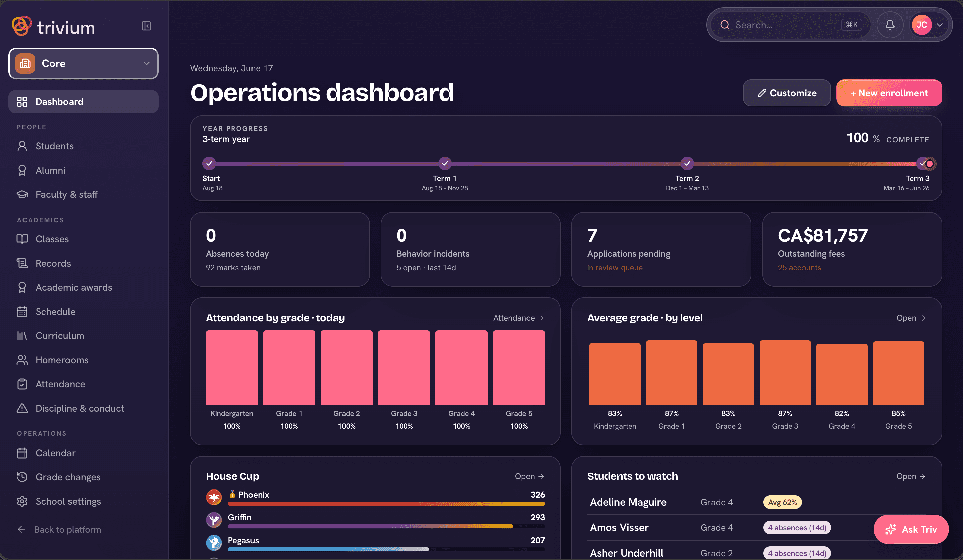This screenshot has width=963, height=560.
Task: Click the Discipline warning triangle icon
Action: (x=22, y=408)
